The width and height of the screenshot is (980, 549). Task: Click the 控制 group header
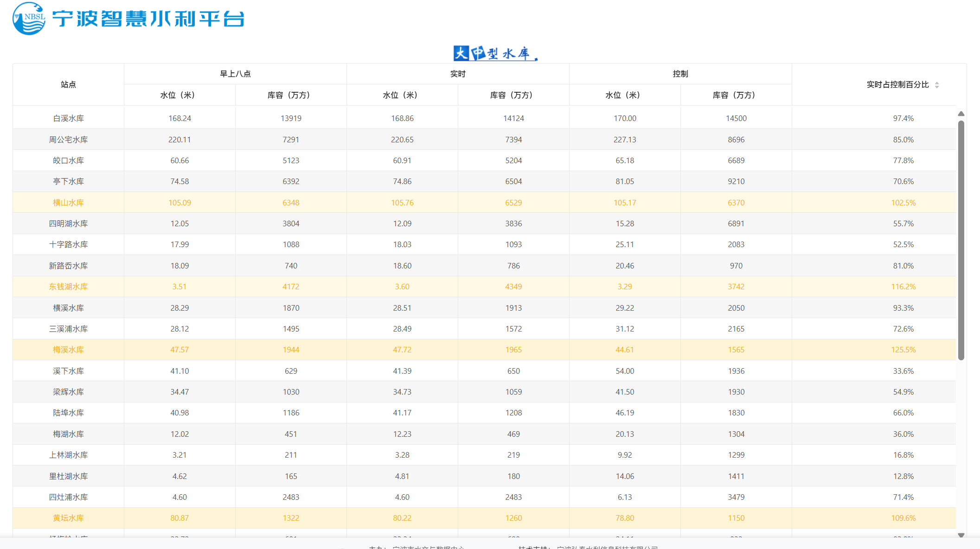pyautogui.click(x=680, y=74)
